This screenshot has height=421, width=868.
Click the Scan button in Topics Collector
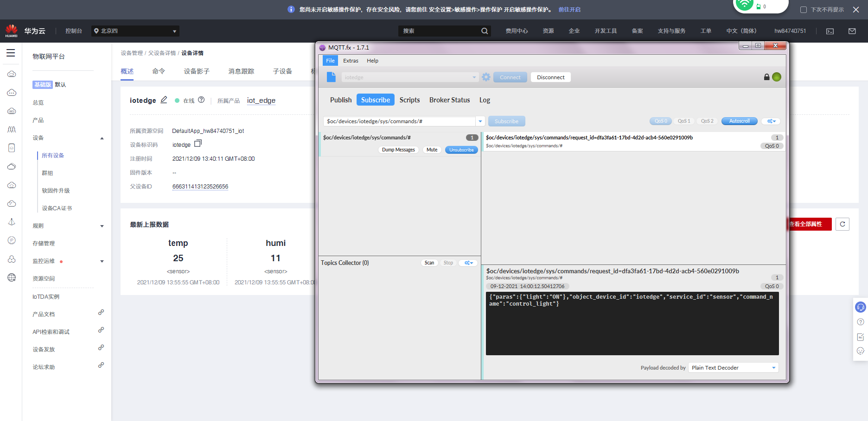[x=429, y=263]
